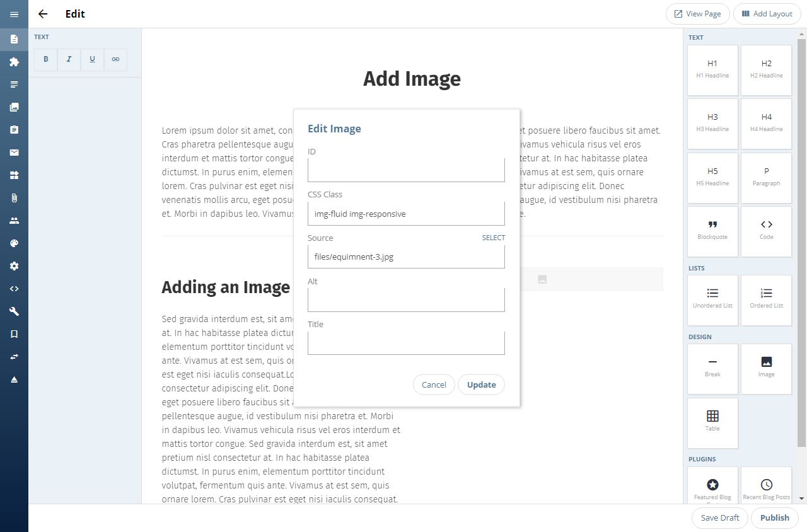Open the puzzle-piece plugins sidebar icon
The image size is (807, 532).
pos(14,62)
